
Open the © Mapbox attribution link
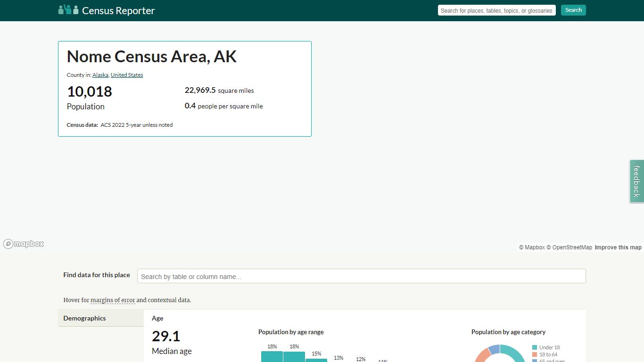[532, 247]
